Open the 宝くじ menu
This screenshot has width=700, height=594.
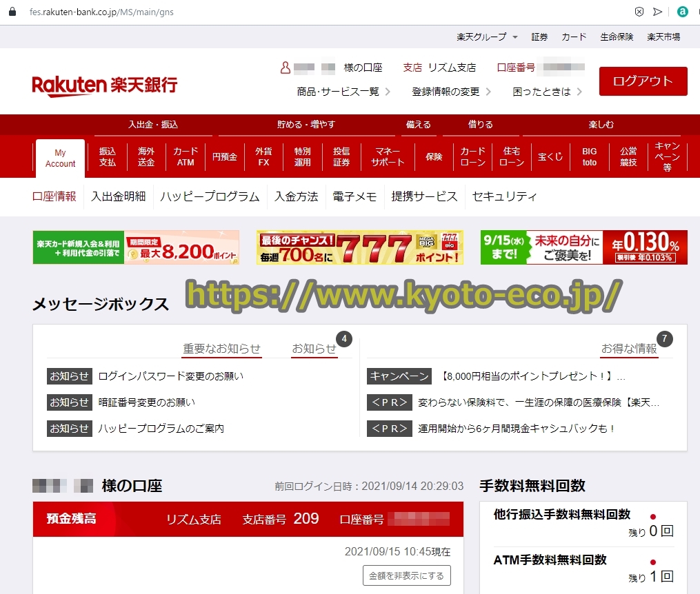(550, 157)
